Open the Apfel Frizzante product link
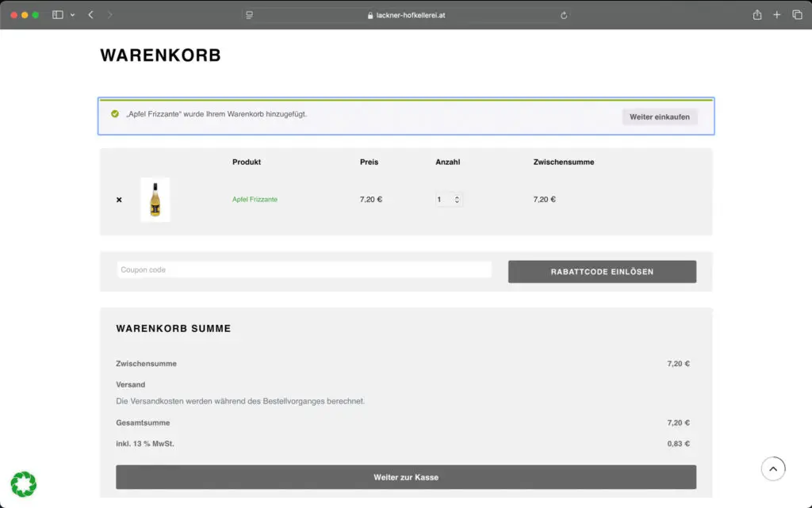This screenshot has width=812, height=508. tap(254, 199)
